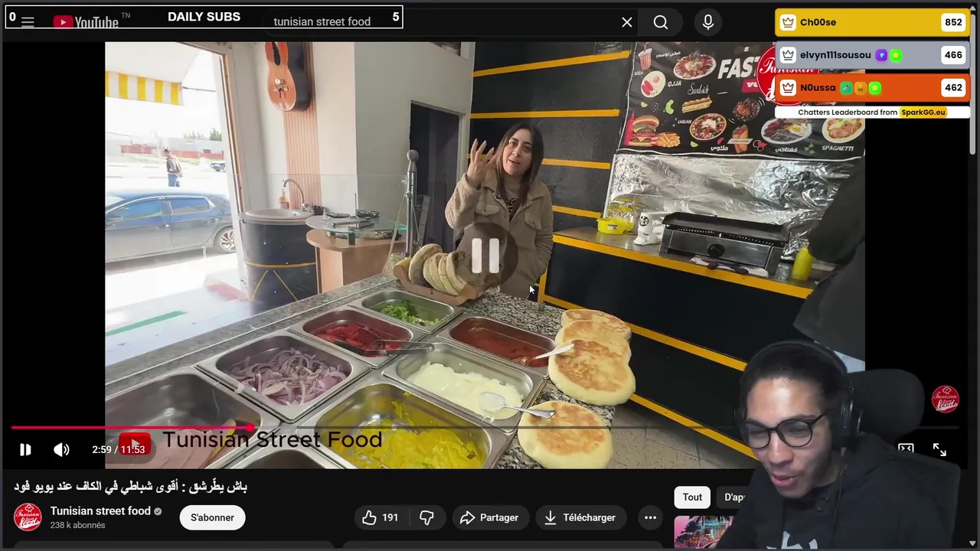Viewport: 980px width, 551px height.
Task: Open Tunisian street food channel name
Action: 100,510
